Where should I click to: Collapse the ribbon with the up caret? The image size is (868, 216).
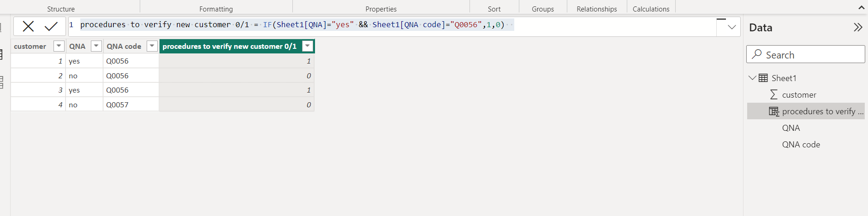click(x=862, y=8)
